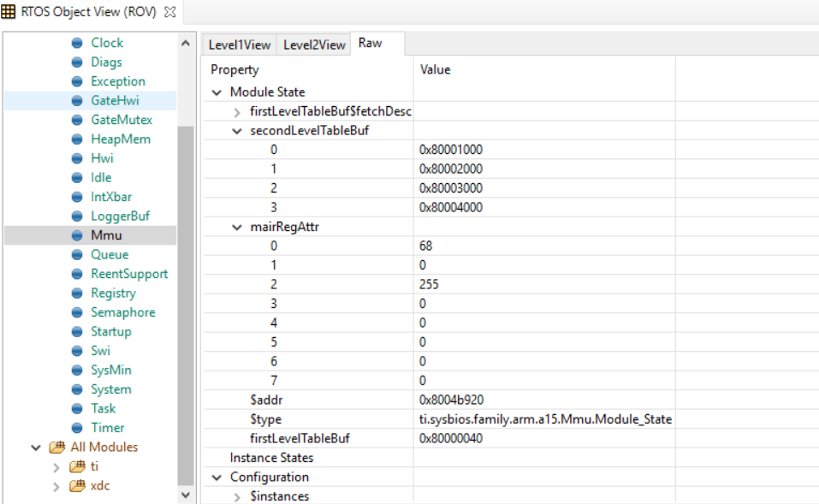Close the RTOS Object View tab
The image size is (819, 504).
coord(169,12)
